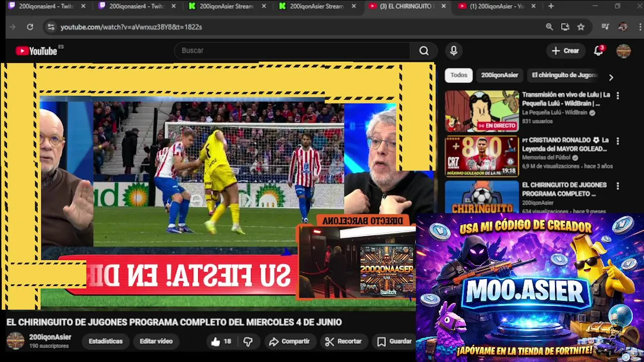Screen dimensions: 644x362
Task: Activate voice search microphone icon
Action: tap(454, 51)
